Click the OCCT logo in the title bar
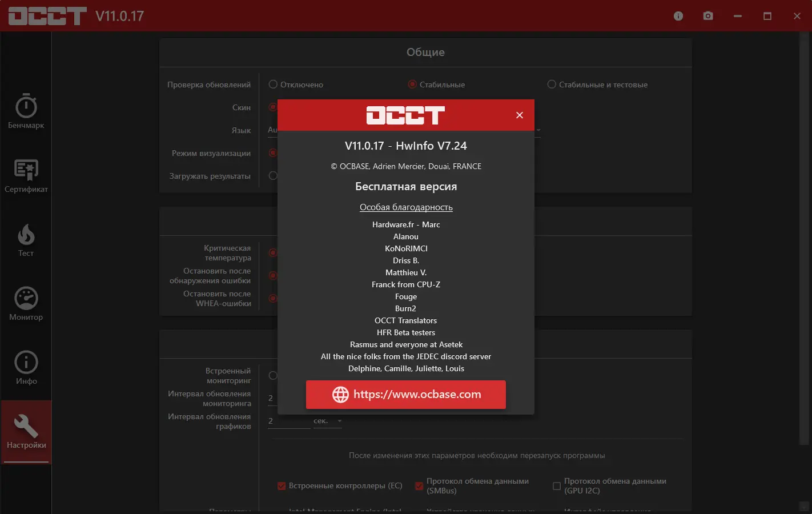812x514 pixels. (x=47, y=16)
